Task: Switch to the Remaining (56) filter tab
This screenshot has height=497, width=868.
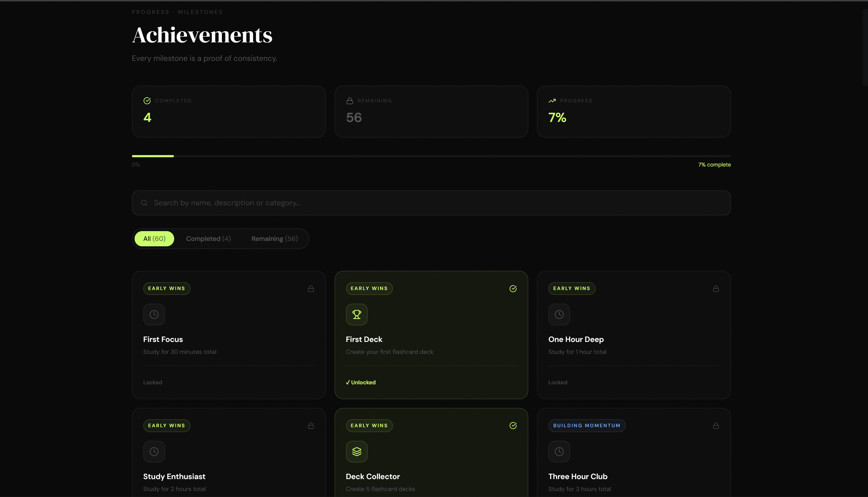Action: [275, 239]
